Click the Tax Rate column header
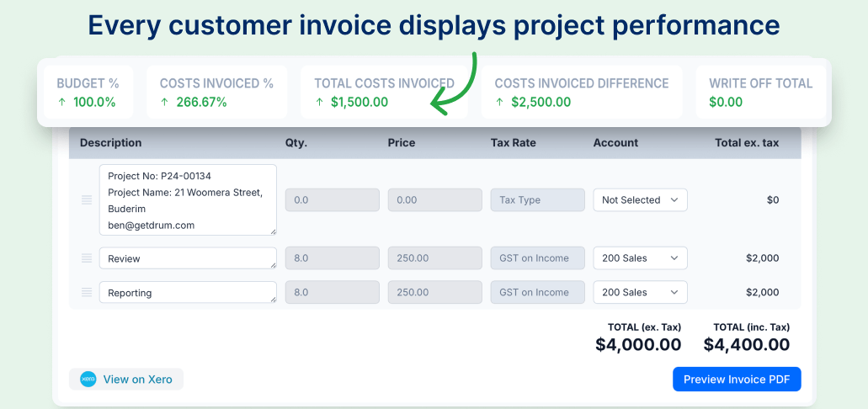868x409 pixels. coord(514,143)
